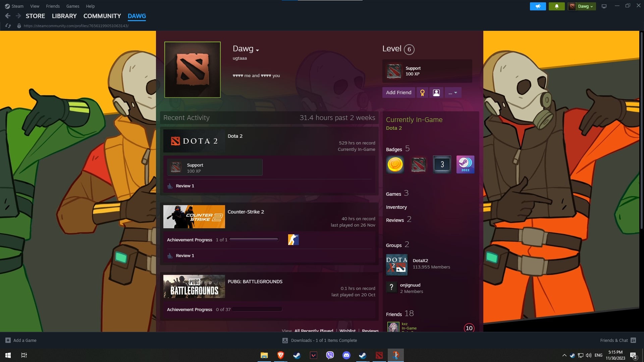Screen dimensions: 644x362
Task: Click the green announcements speaker icon
Action: (x=538, y=6)
